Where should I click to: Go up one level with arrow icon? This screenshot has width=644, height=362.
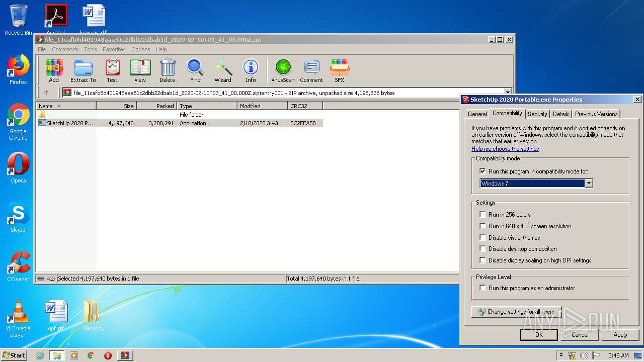[46, 93]
